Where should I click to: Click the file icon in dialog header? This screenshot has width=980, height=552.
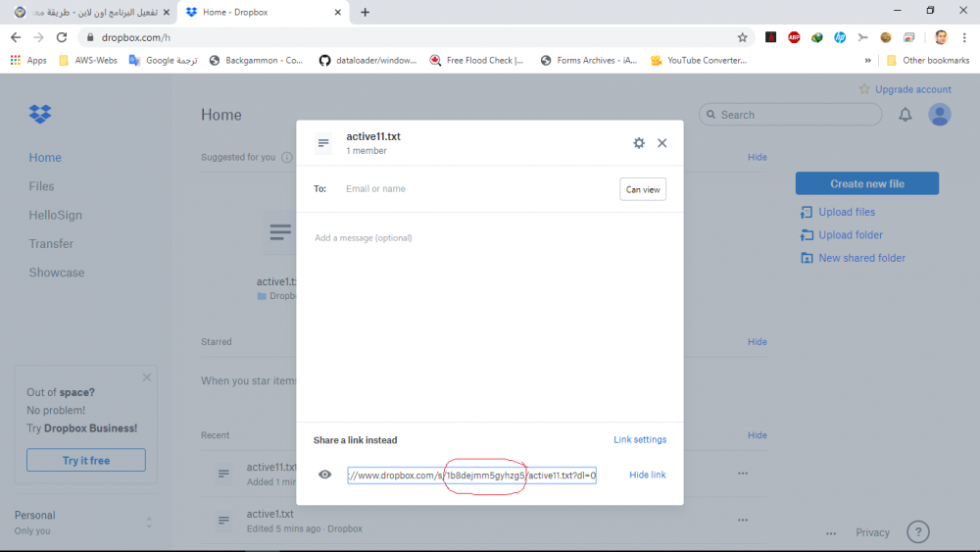tap(323, 143)
